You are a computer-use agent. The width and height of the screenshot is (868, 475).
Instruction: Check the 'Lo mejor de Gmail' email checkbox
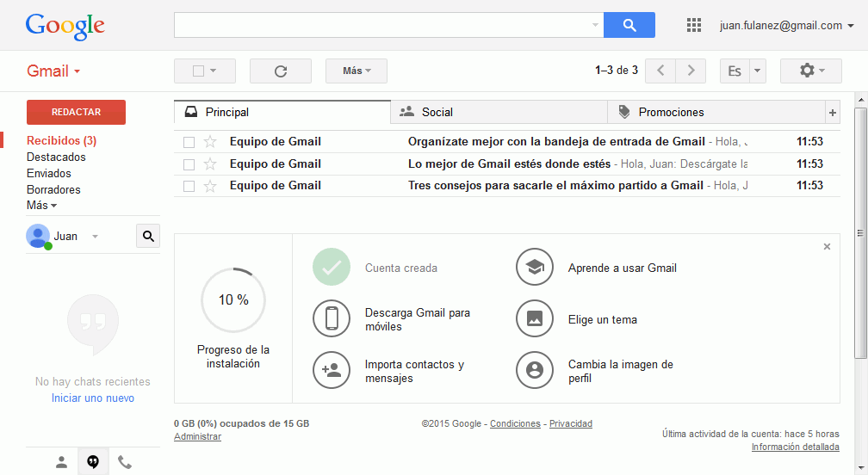pos(189,164)
